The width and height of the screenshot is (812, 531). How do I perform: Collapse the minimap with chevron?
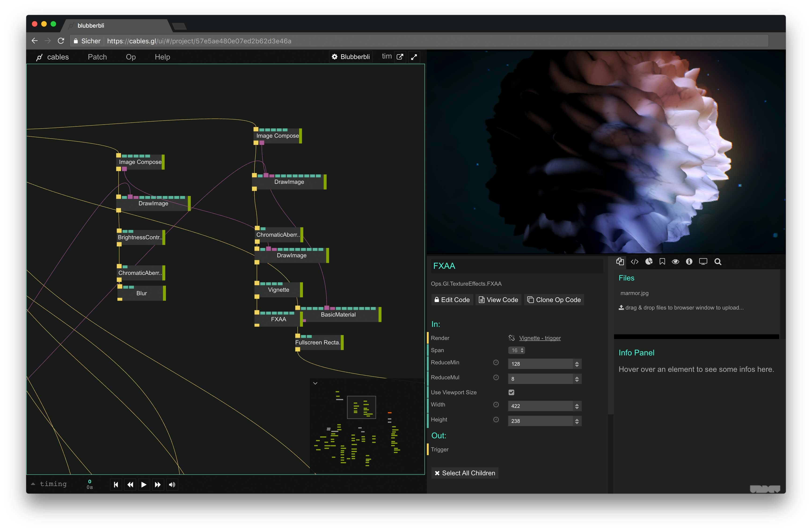pyautogui.click(x=315, y=383)
